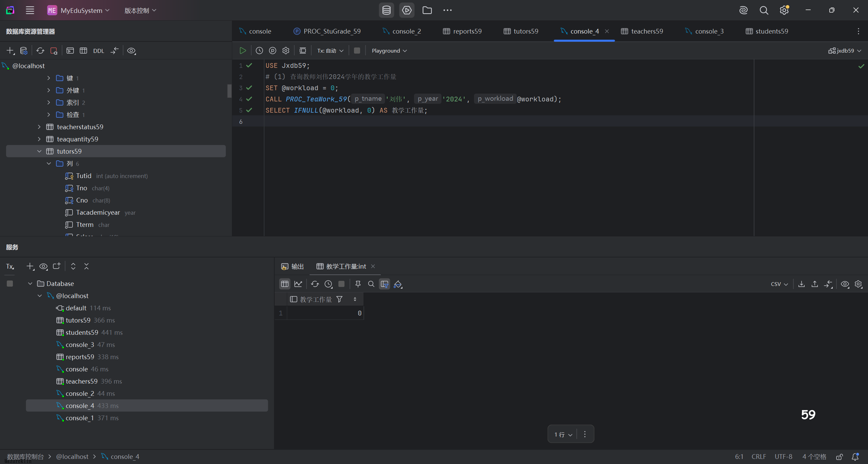Open the Playground mode dropdown
Viewport: 868px width, 464px height.
pos(389,51)
